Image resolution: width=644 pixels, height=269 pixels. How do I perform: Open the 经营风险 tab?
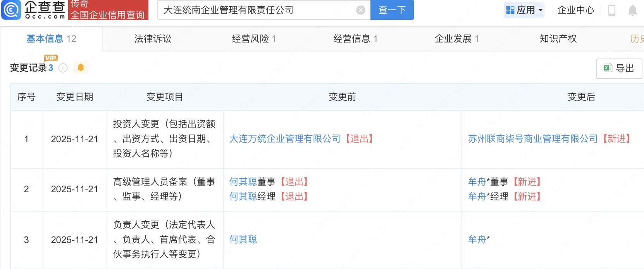[254, 39]
